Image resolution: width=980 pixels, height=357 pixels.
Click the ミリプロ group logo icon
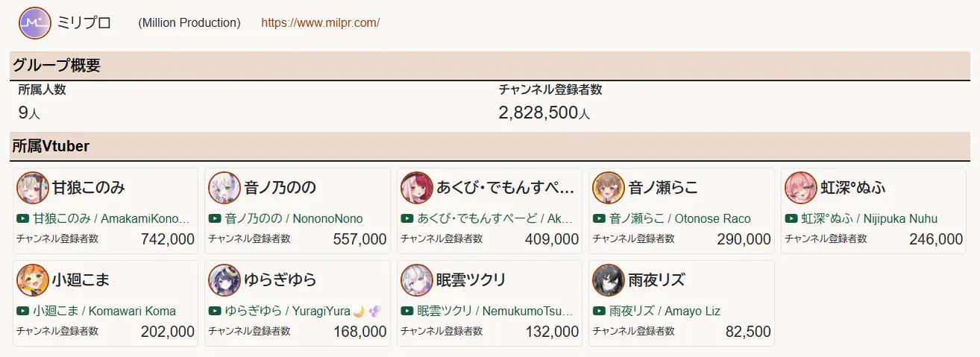34,23
